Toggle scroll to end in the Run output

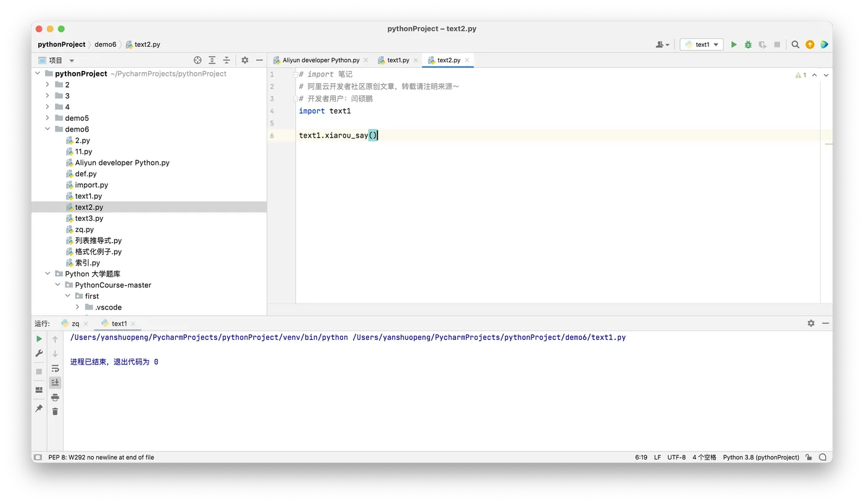tap(55, 382)
